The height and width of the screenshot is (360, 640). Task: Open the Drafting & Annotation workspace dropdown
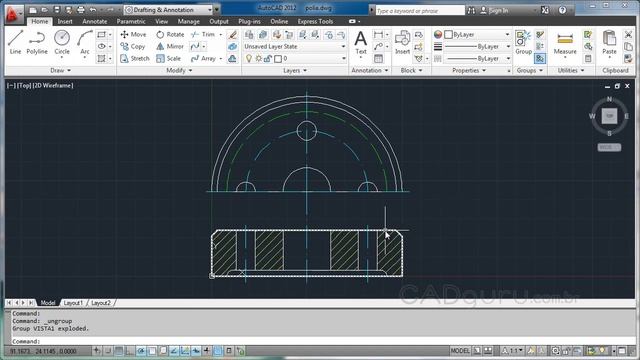click(x=169, y=10)
